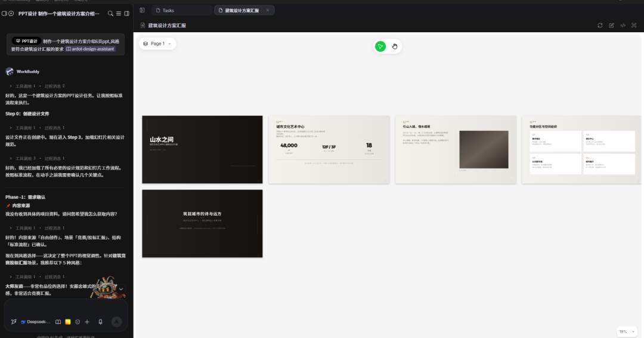Open the conversation list menu icon

pyautogui.click(x=119, y=14)
